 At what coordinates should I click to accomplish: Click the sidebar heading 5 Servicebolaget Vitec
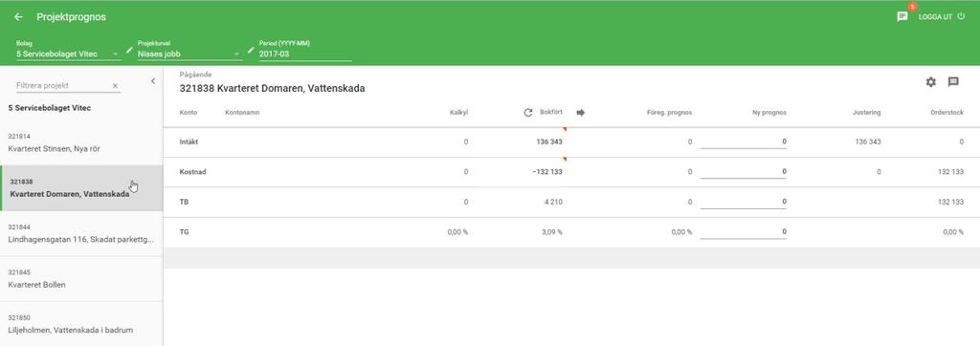click(x=50, y=108)
